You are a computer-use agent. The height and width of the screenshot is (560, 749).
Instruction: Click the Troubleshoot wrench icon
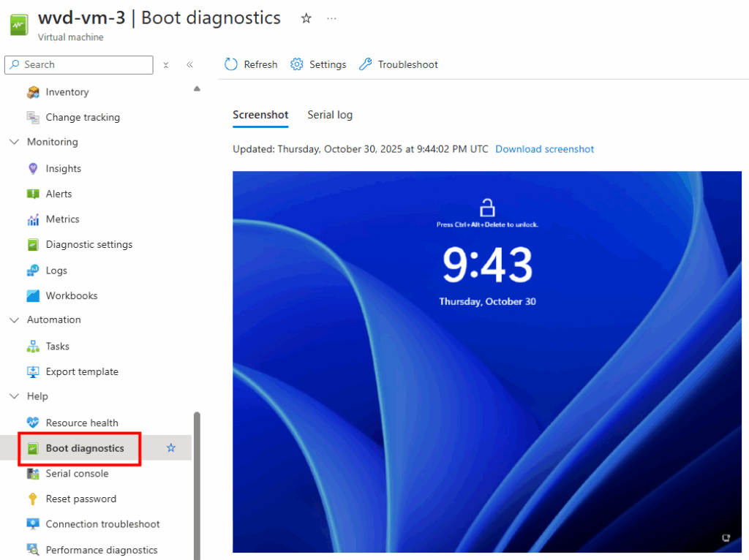(366, 64)
